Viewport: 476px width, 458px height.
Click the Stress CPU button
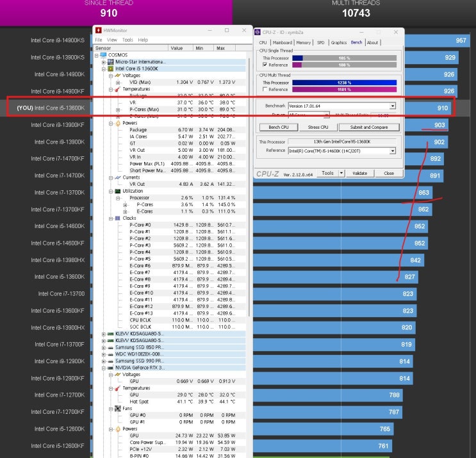click(x=318, y=127)
